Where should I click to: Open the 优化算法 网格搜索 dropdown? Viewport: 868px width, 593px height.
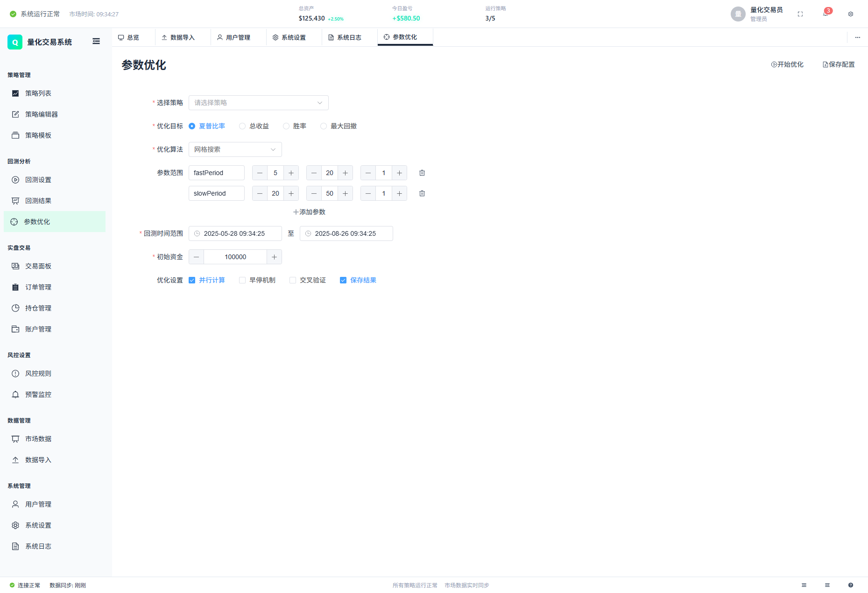(235, 149)
